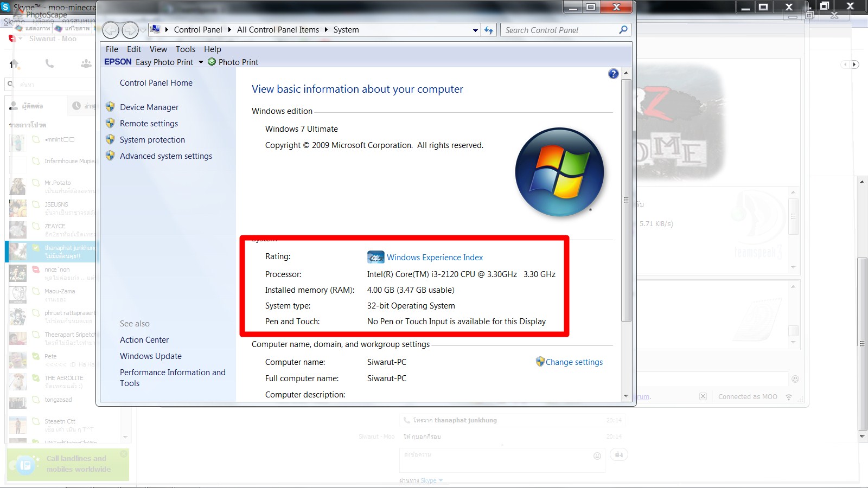Image resolution: width=868 pixels, height=488 pixels.
Task: Select the tongzasad contact in Skype
Action: pyautogui.click(x=52, y=403)
